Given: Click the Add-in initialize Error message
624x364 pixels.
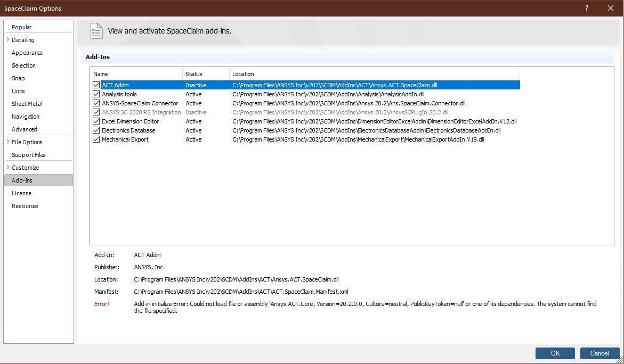Looking at the screenshot, I should [x=365, y=307].
